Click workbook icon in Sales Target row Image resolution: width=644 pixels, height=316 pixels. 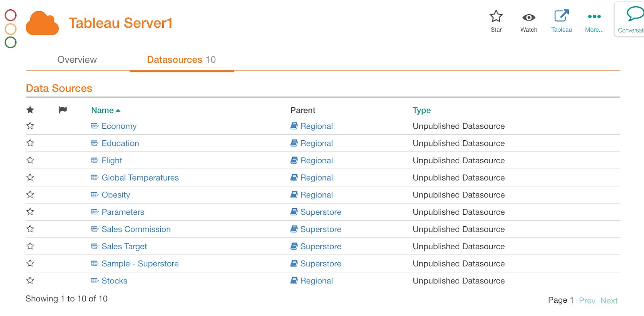294,246
